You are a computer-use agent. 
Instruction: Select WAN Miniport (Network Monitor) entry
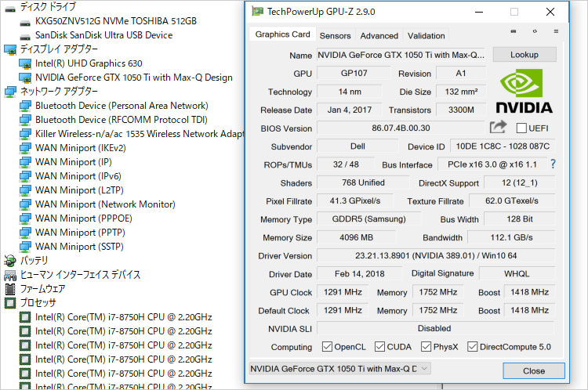[105, 204]
